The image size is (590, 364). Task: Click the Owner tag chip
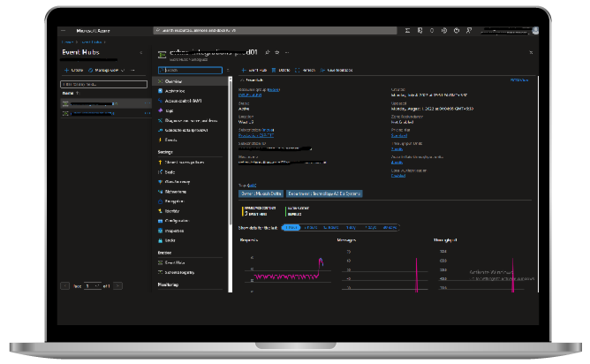(261, 193)
